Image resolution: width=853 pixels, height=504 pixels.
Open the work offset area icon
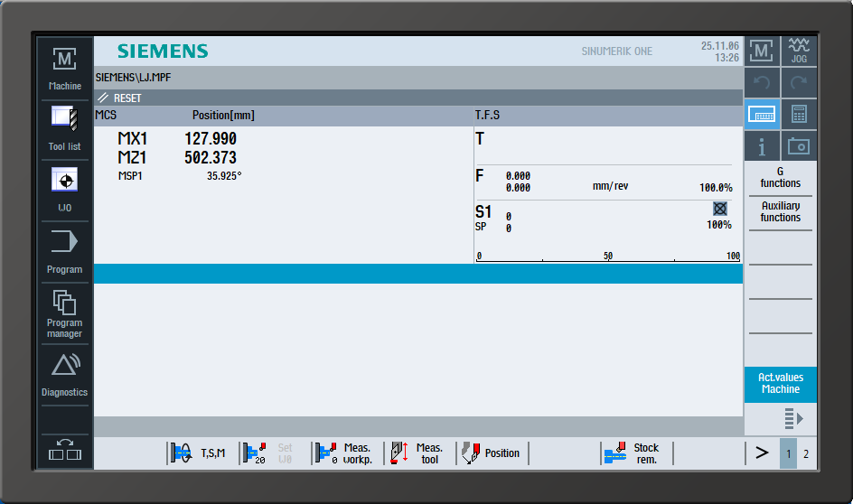point(65,188)
